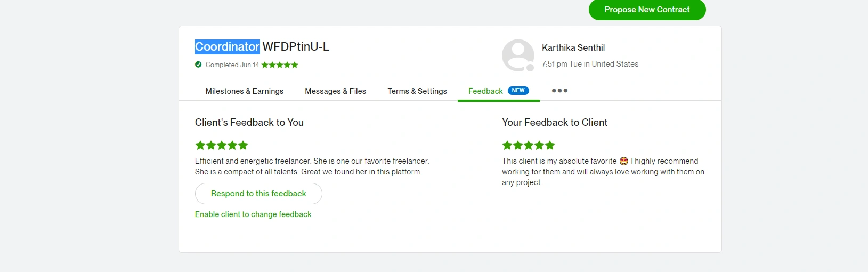Select the Feedback tab
Image resolution: width=868 pixels, height=272 pixels.
pyautogui.click(x=485, y=91)
